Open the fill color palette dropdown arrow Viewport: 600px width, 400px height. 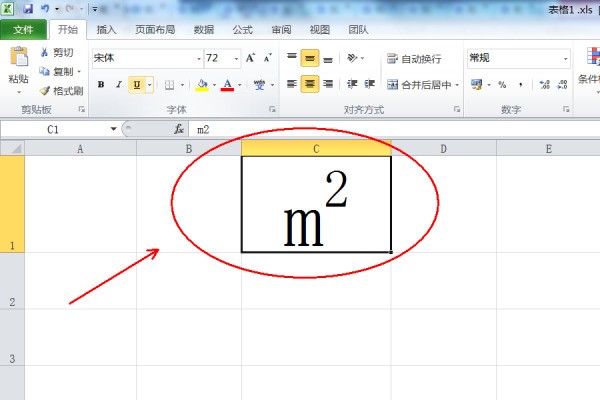(214, 85)
